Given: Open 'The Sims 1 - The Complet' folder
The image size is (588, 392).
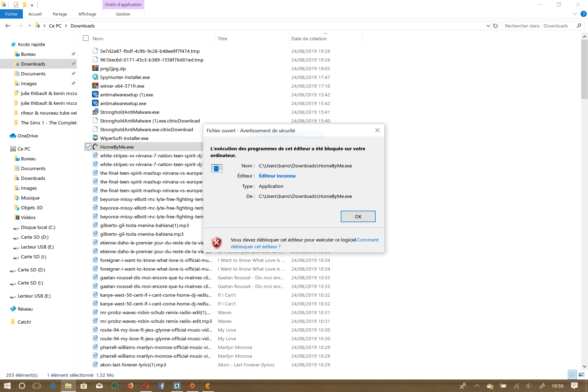Looking at the screenshot, I should pos(48,123).
